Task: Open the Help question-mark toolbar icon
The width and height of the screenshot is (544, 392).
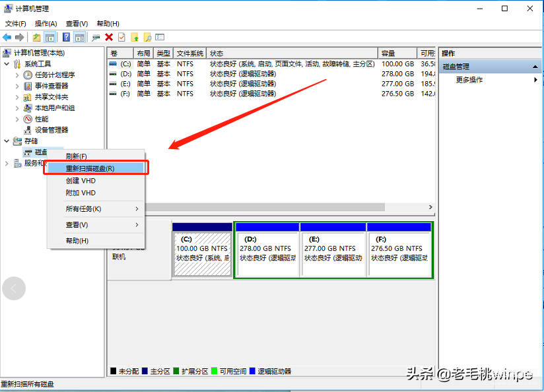Action: pos(66,37)
